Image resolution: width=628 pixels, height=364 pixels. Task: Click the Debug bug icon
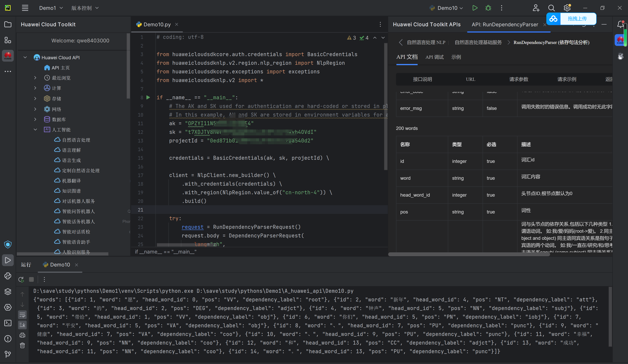[488, 8]
